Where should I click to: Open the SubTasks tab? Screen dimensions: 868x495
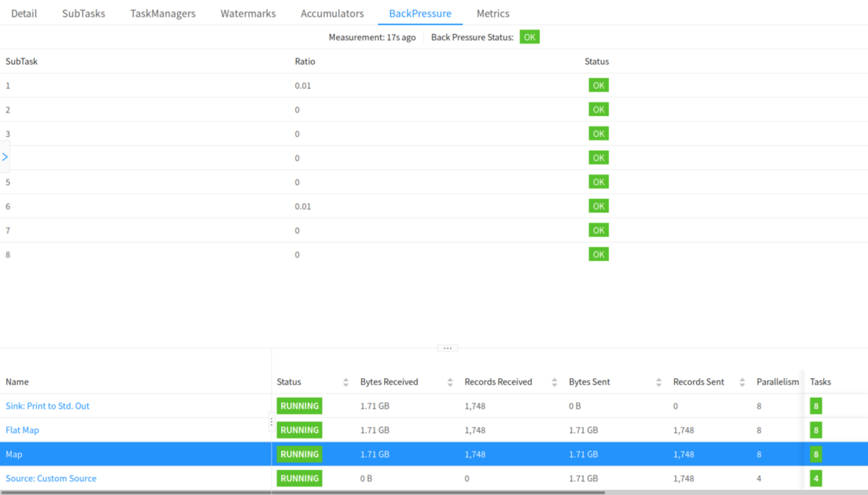click(x=83, y=13)
